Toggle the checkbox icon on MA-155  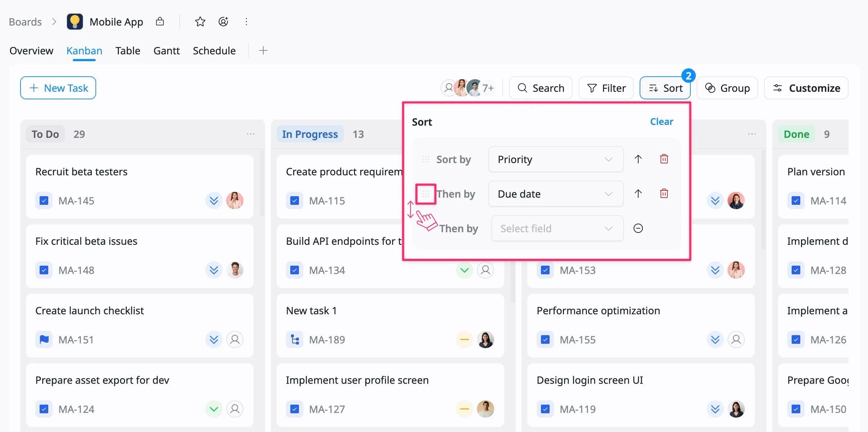545,339
